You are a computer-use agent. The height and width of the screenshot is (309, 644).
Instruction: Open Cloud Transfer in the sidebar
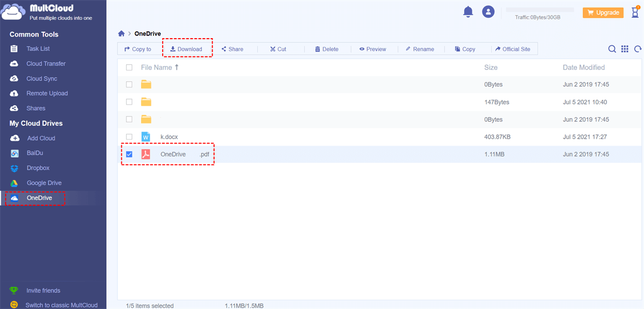tap(46, 63)
